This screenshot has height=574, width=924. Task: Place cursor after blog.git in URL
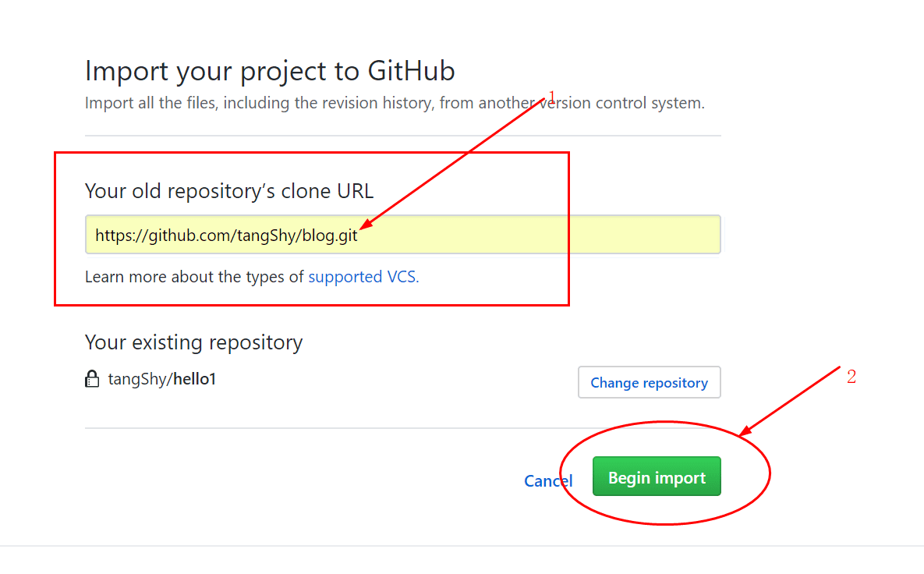(x=359, y=235)
